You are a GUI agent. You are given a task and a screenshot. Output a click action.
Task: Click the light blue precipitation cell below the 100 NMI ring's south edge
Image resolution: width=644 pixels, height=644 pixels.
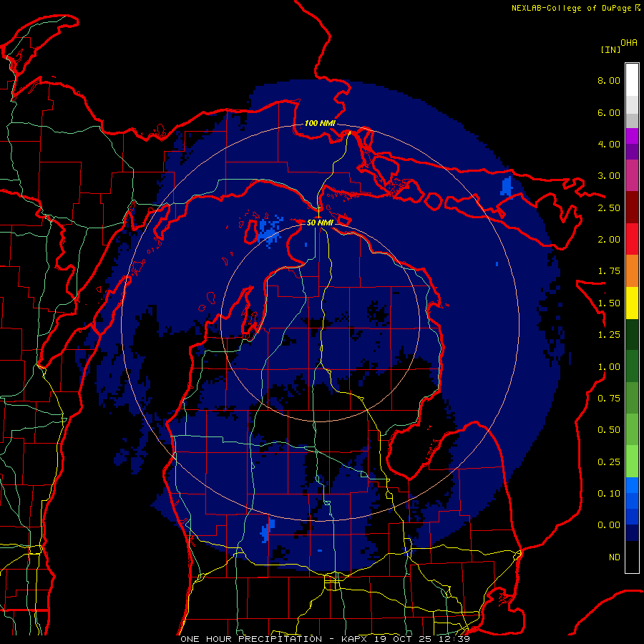(x=268, y=530)
